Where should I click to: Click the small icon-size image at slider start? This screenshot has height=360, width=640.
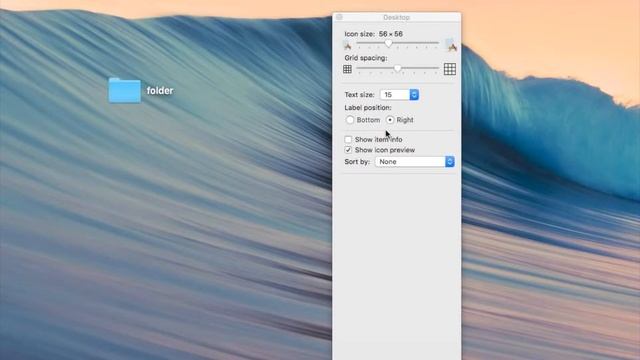pyautogui.click(x=347, y=45)
